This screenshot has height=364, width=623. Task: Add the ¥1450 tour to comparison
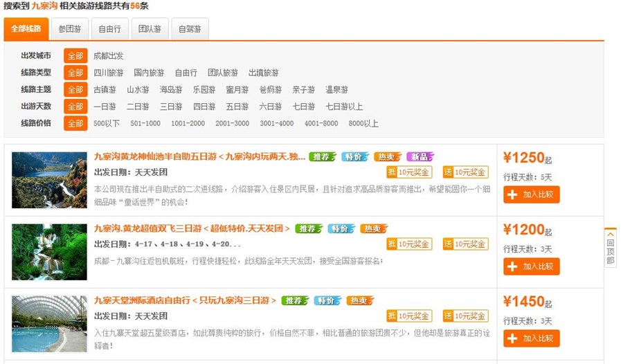click(531, 338)
